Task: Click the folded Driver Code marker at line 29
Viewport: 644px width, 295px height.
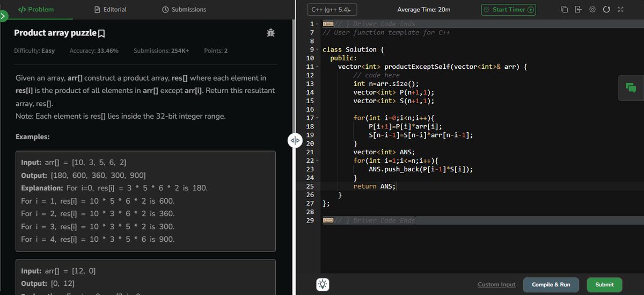Action: [328, 221]
